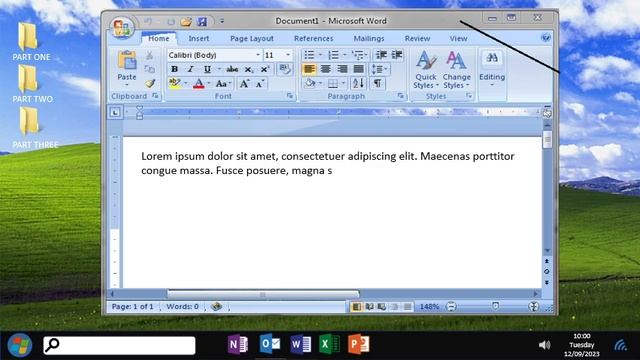640x360 pixels.
Task: Toggle Strikethrough formatting
Action: coord(232,69)
